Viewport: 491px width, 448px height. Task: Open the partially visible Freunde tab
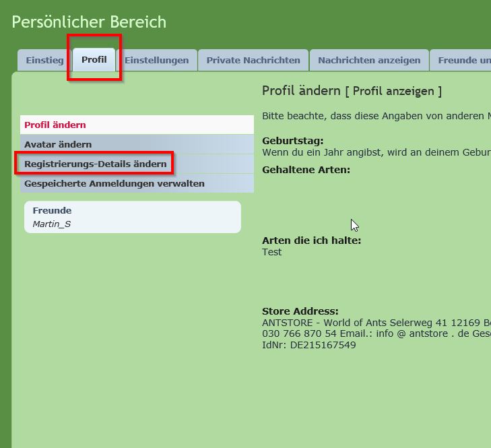[x=463, y=60]
